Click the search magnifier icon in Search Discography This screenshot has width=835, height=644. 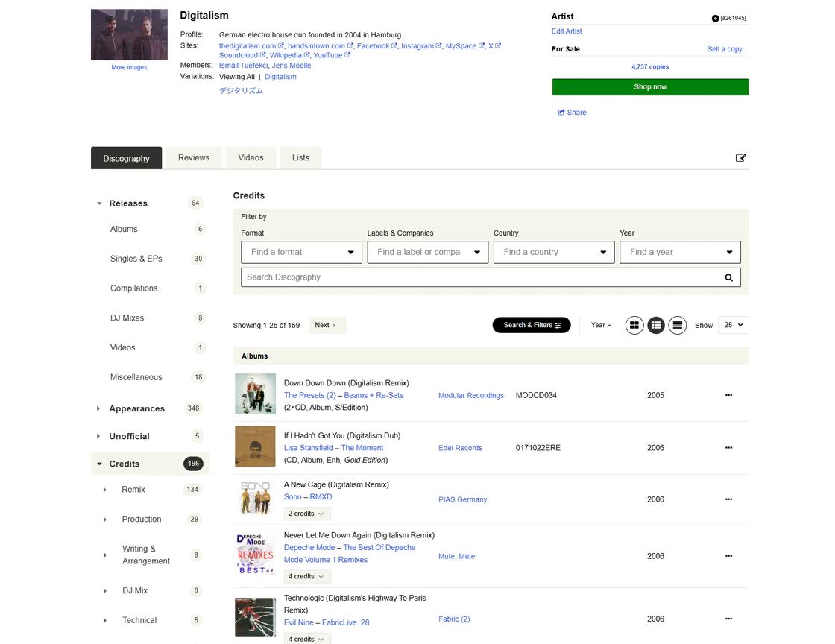tap(728, 277)
